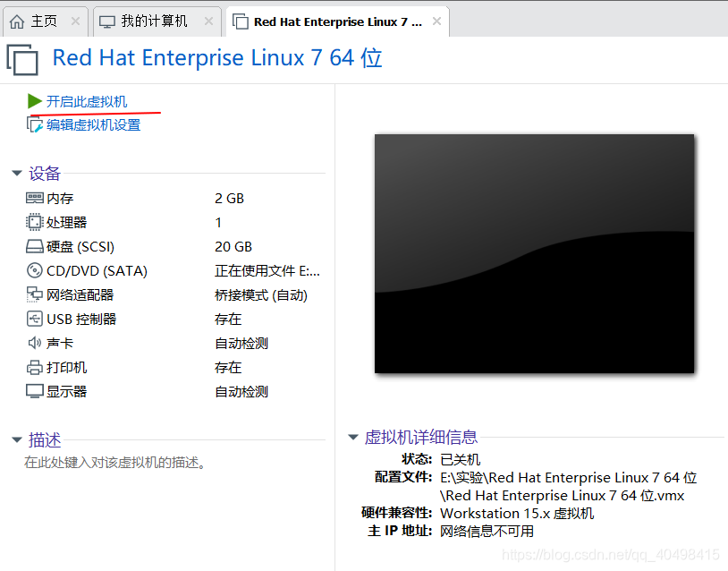The height and width of the screenshot is (571, 728).
Task: Click the processor count value 1
Action: [x=218, y=223]
